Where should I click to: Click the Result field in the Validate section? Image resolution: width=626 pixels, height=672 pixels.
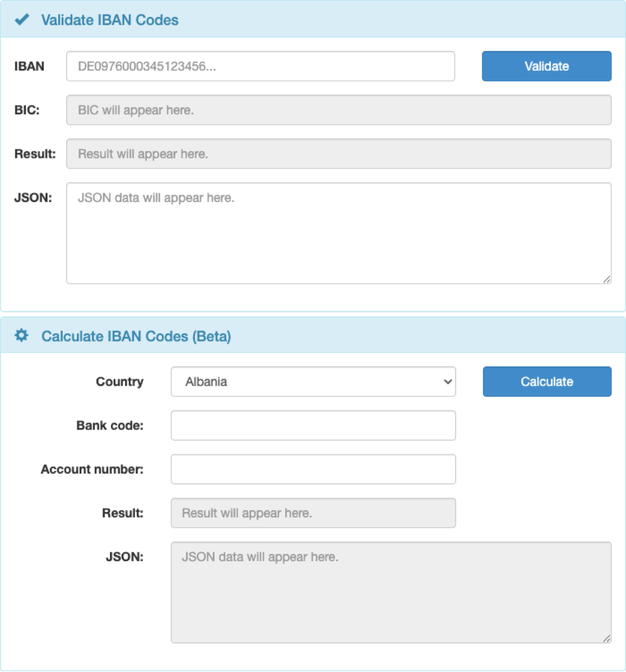[x=338, y=153]
